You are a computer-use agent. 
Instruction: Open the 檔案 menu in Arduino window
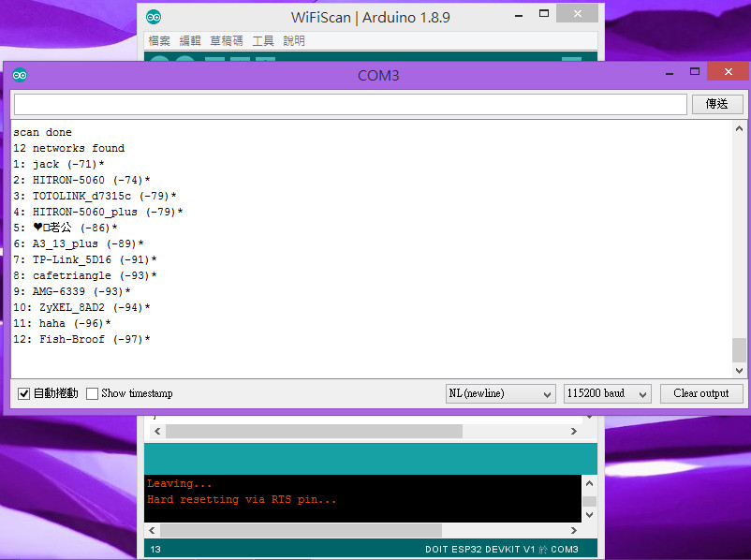click(159, 40)
